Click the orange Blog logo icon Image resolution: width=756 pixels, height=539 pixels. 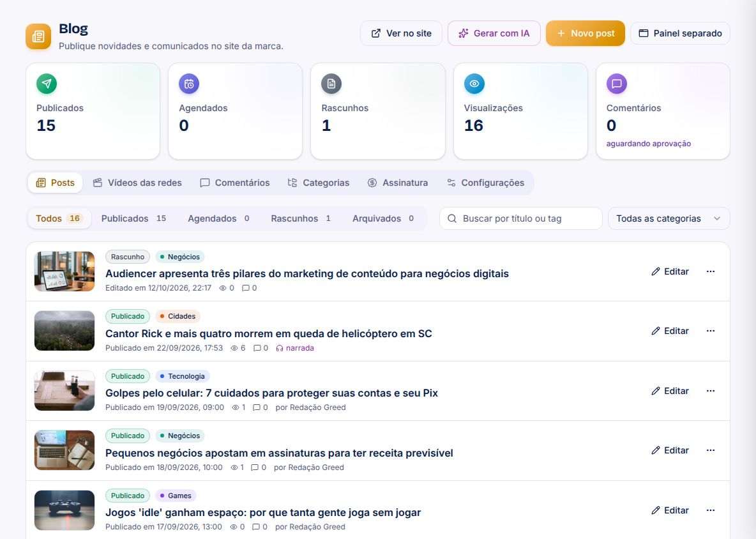tap(38, 36)
